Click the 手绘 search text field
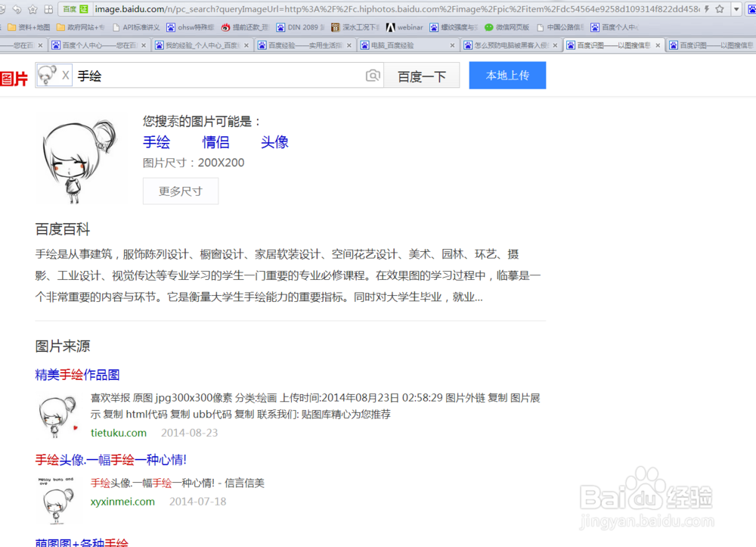The height and width of the screenshot is (547, 756). [219, 76]
